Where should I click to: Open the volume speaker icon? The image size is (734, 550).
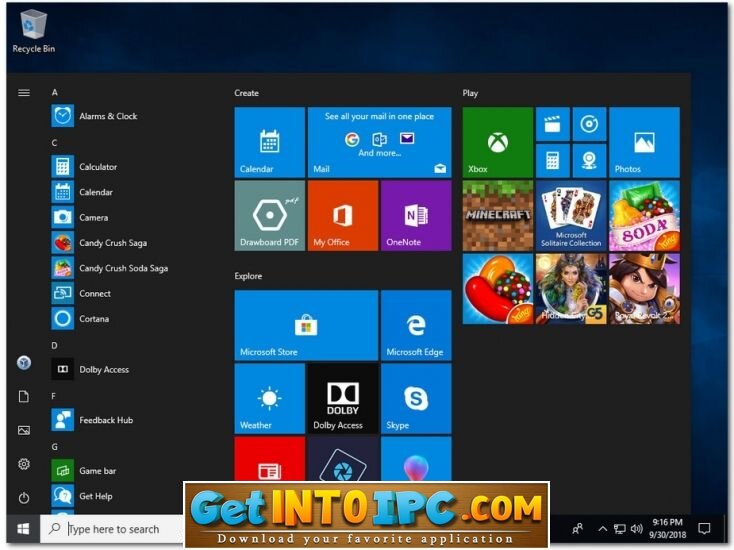point(636,529)
